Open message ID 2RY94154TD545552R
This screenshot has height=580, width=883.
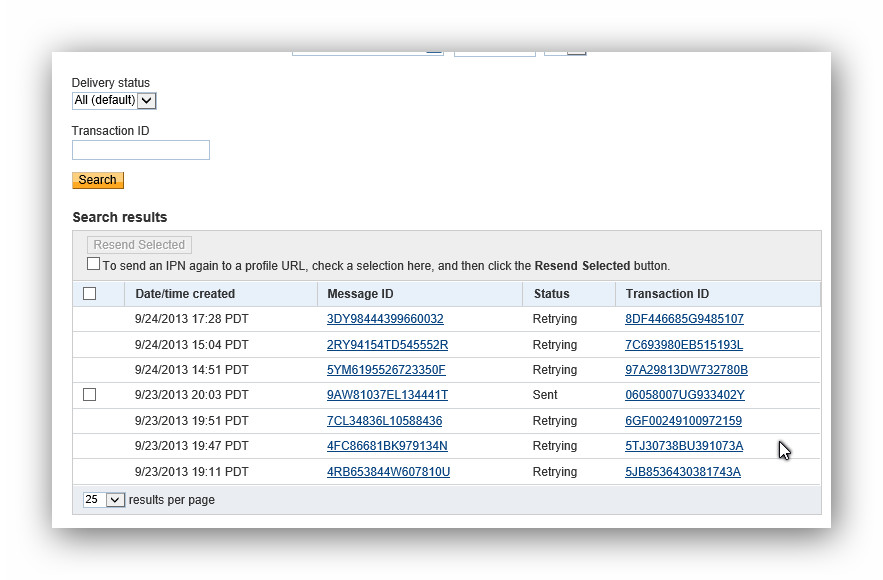(387, 345)
